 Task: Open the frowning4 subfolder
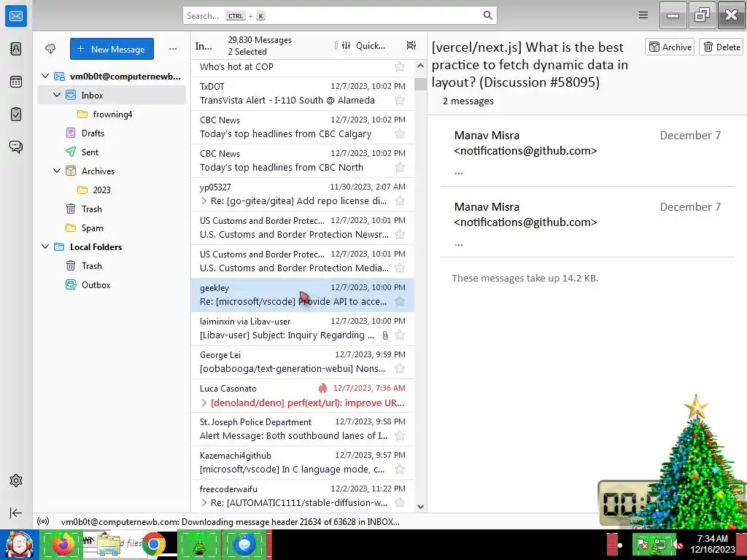(112, 114)
